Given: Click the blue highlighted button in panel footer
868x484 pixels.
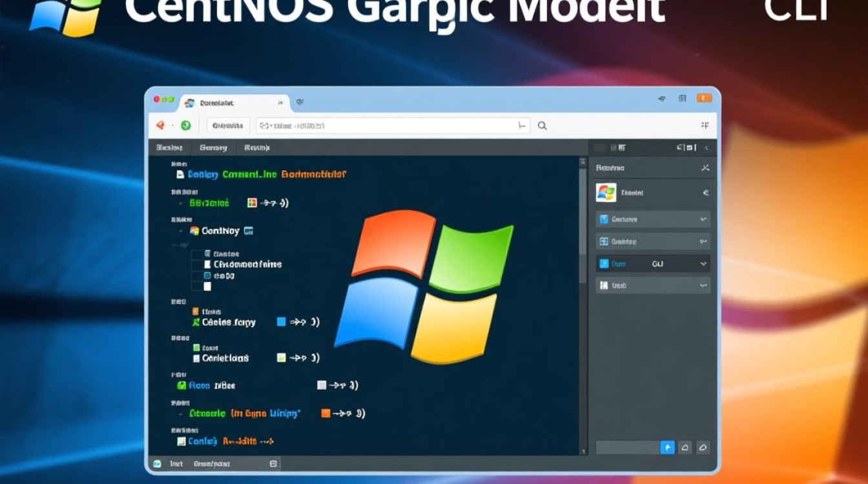Looking at the screenshot, I should click(667, 447).
